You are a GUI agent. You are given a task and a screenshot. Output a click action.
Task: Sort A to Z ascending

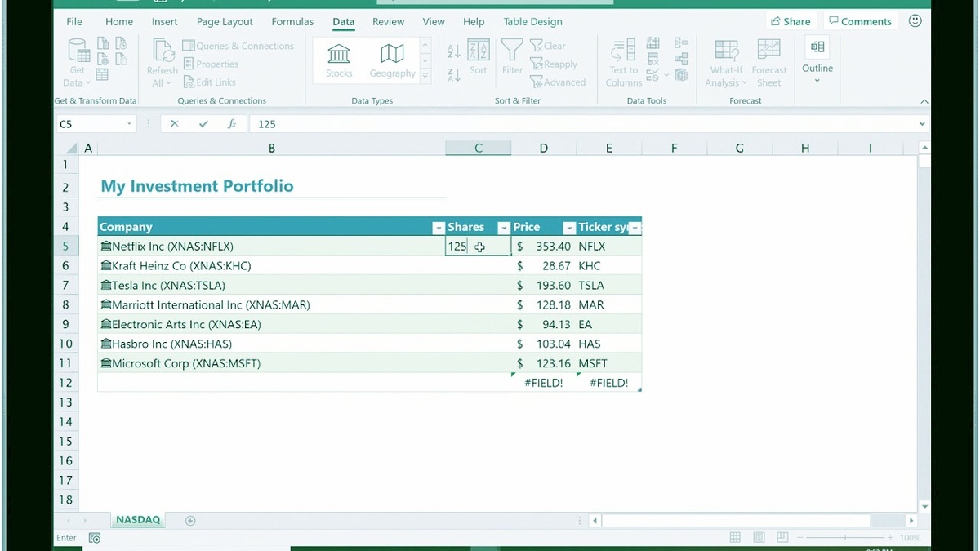(x=454, y=51)
